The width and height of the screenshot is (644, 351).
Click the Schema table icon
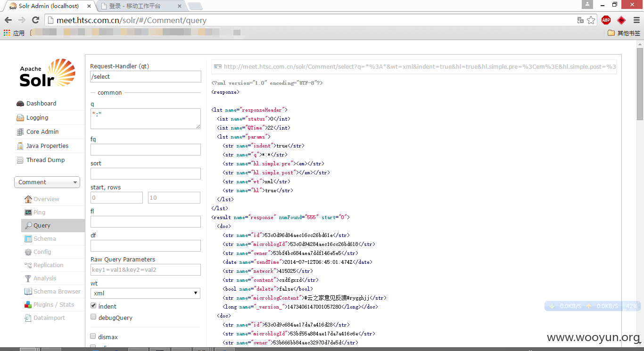[28, 239]
